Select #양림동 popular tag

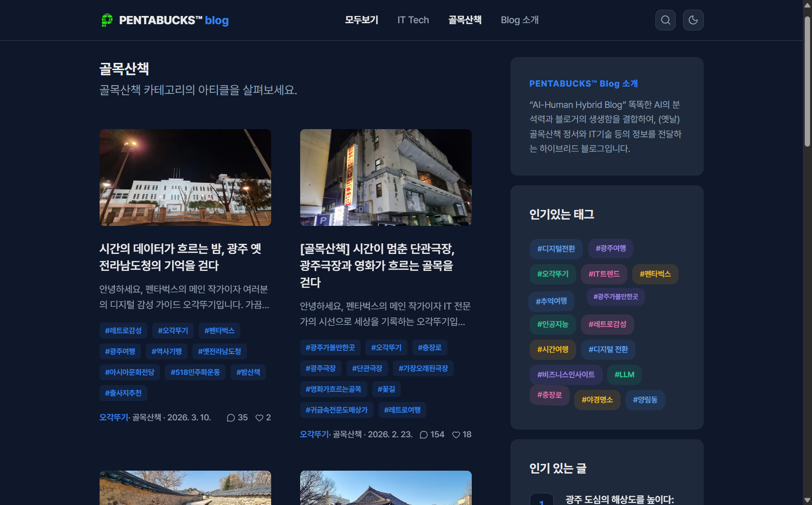[645, 400]
